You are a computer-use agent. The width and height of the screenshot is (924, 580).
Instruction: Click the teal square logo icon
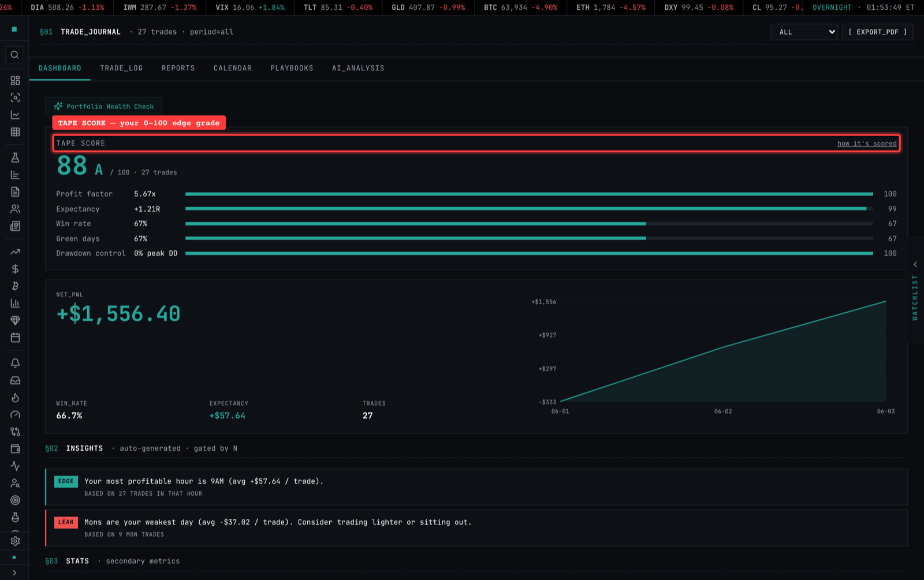click(x=14, y=29)
